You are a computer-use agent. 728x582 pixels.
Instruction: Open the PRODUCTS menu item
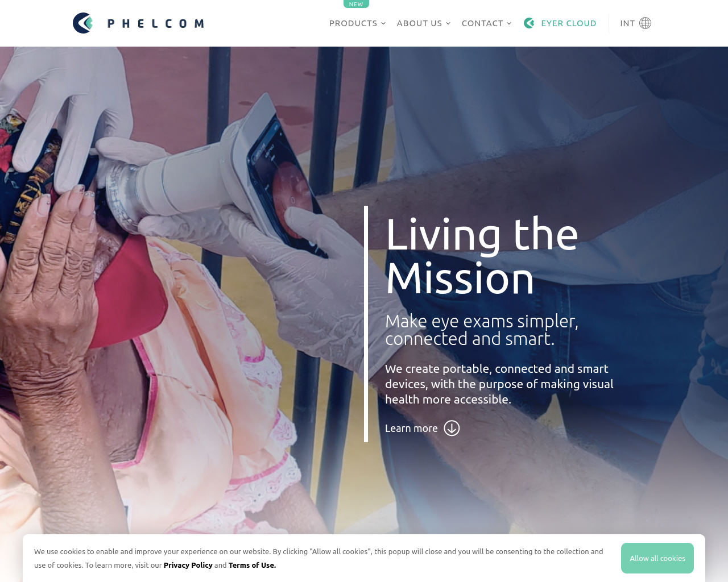(353, 23)
